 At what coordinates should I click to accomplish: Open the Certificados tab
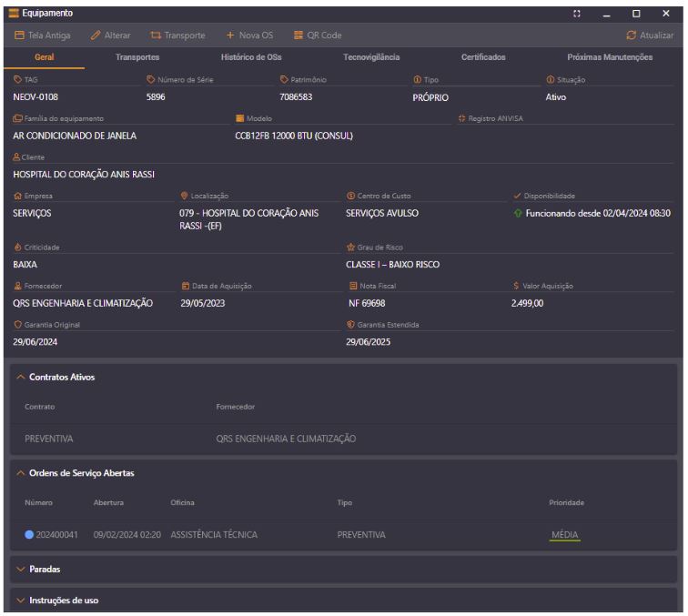point(483,57)
